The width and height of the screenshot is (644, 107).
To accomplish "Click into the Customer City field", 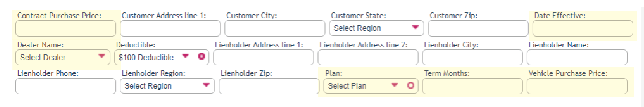I will 275,28.
